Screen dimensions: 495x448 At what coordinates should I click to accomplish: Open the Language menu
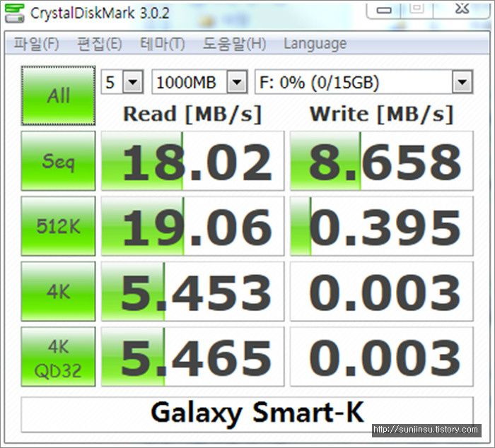(315, 44)
